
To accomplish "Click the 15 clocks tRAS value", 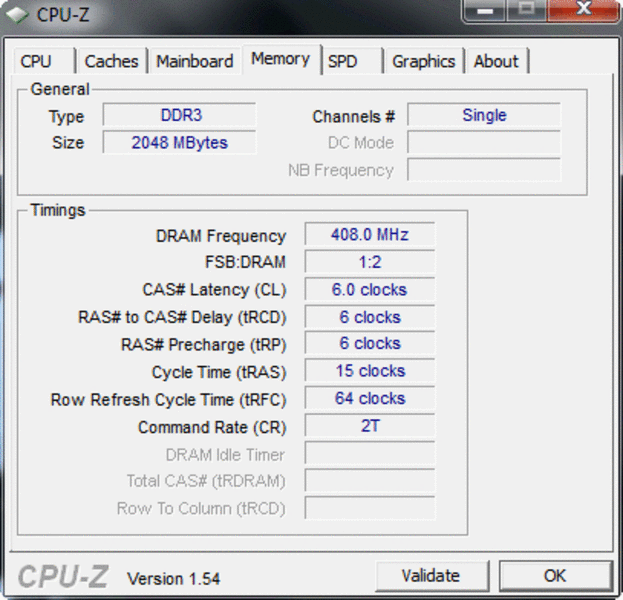I will (x=370, y=370).
